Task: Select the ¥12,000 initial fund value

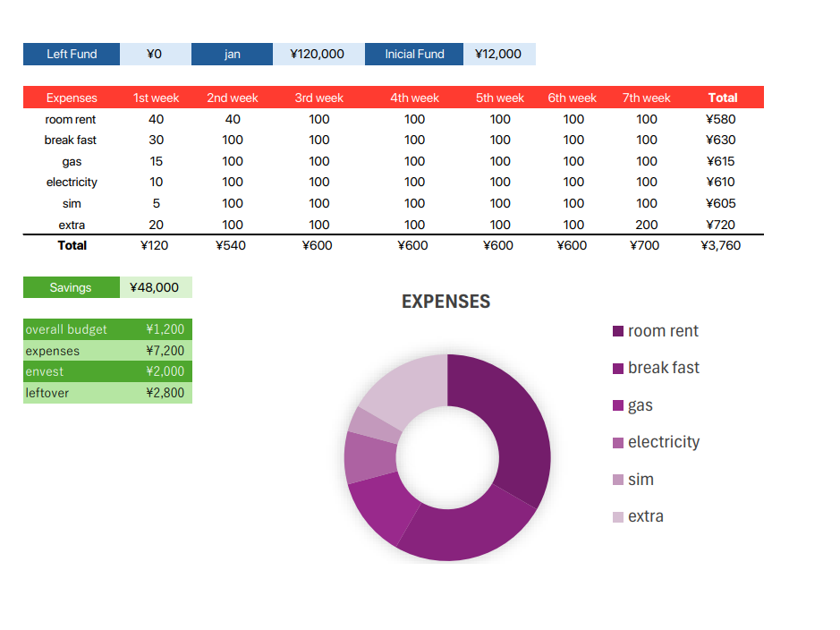Action: click(x=498, y=54)
